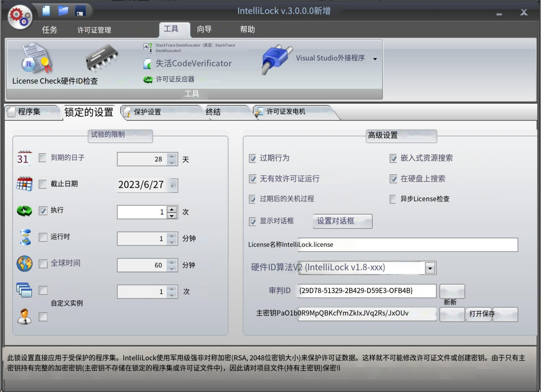The image size is (541, 392).
Task: Adjust the 全球时间 minutes stepper
Action: tap(172, 265)
